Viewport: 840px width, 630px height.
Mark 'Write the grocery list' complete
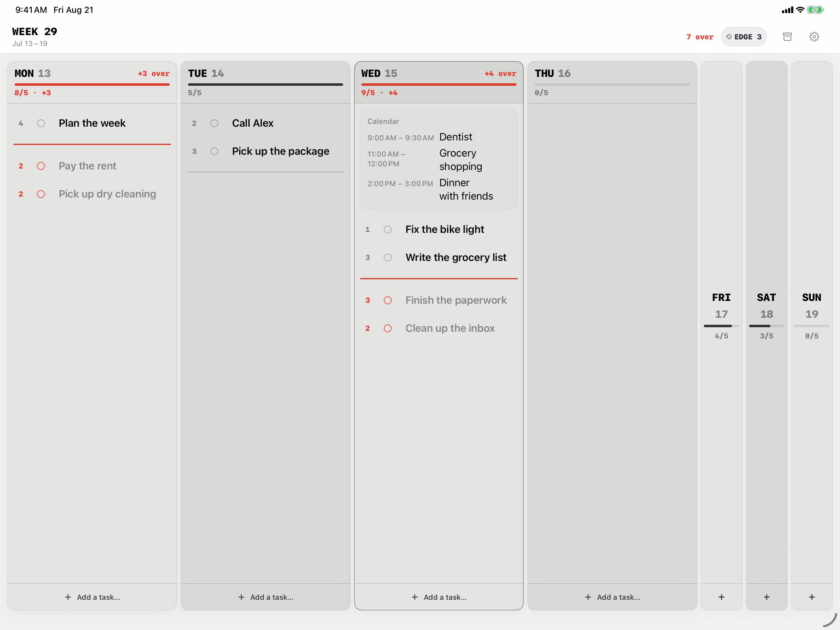tap(388, 258)
